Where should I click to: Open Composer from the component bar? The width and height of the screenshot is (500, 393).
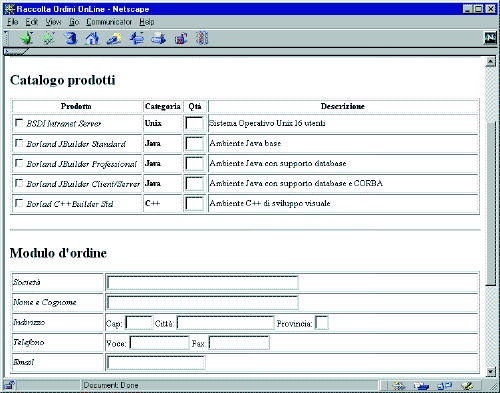coord(467,386)
